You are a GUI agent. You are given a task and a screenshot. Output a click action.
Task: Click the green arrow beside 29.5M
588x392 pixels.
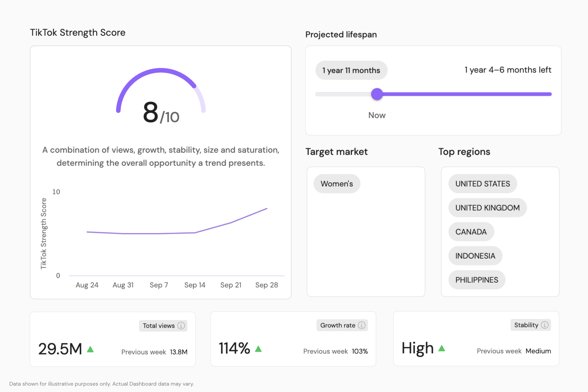click(x=90, y=349)
